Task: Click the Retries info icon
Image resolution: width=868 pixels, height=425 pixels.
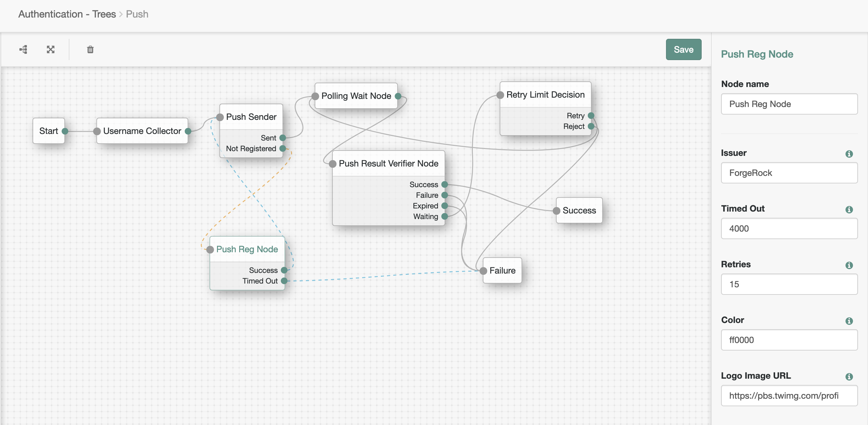Action: click(849, 265)
